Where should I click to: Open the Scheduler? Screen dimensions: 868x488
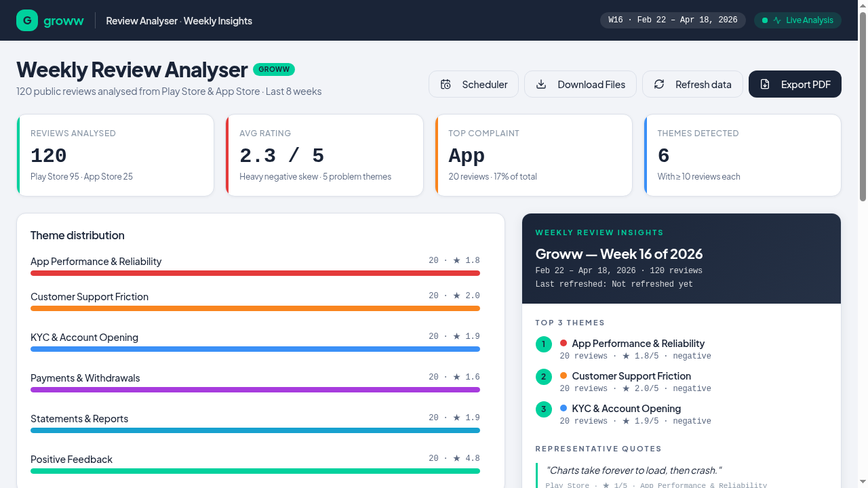point(473,84)
